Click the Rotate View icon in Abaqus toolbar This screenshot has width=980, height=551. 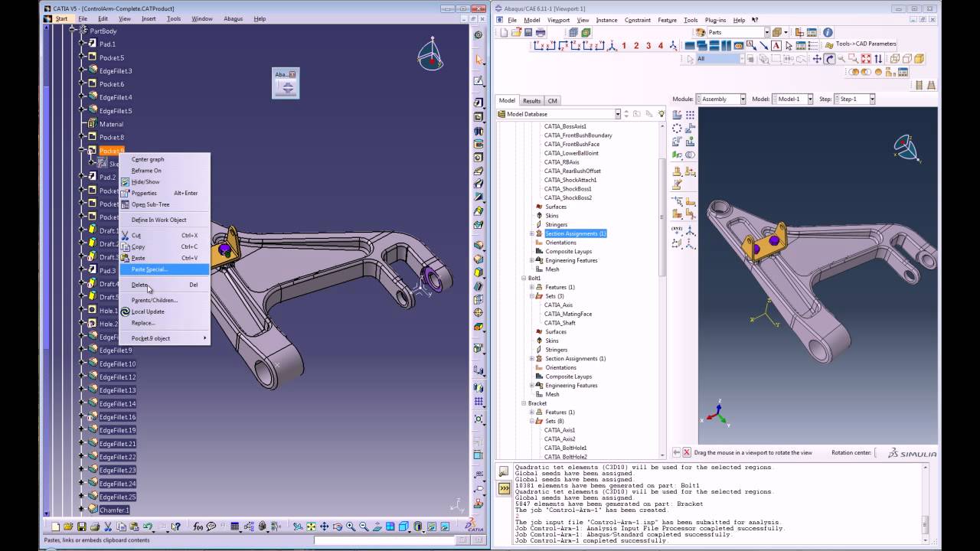click(x=829, y=58)
